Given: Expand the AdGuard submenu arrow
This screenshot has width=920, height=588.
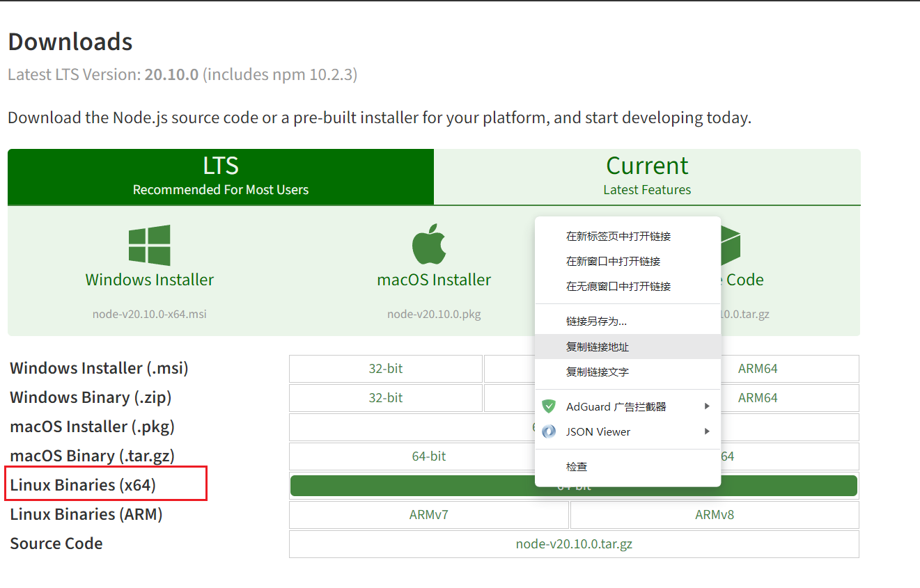Looking at the screenshot, I should pyautogui.click(x=707, y=406).
